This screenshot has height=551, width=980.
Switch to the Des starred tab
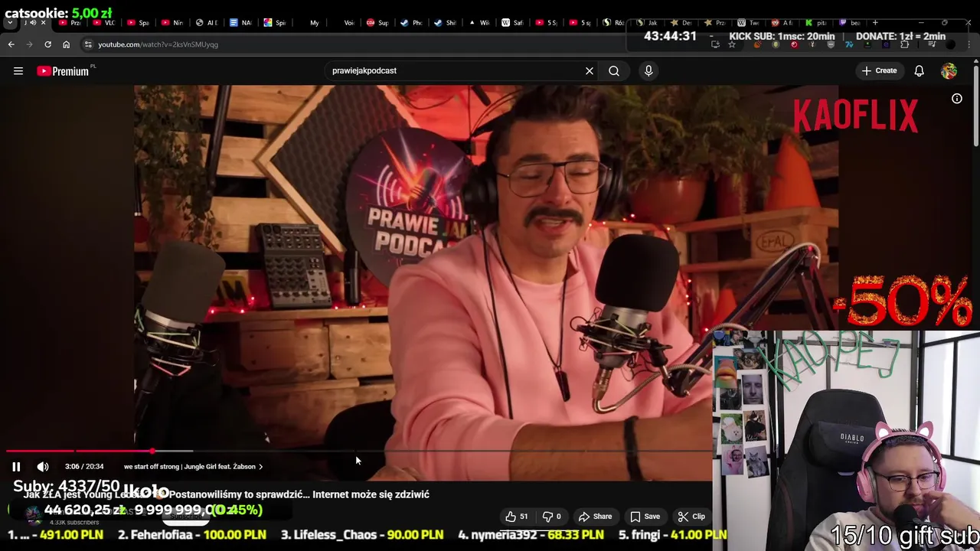[x=681, y=22]
